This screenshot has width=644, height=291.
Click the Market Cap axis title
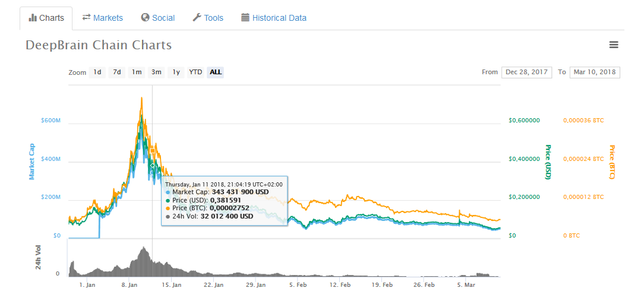coord(31,162)
